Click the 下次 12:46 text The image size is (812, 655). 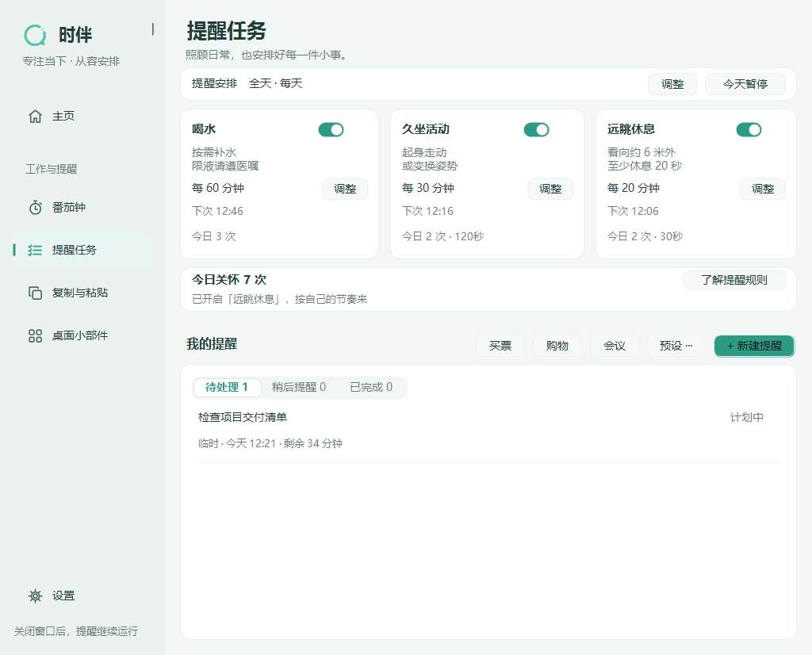point(217,211)
